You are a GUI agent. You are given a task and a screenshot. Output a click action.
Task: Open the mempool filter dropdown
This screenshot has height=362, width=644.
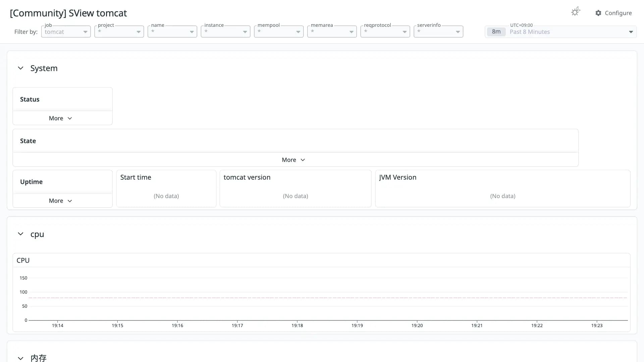[x=279, y=32]
